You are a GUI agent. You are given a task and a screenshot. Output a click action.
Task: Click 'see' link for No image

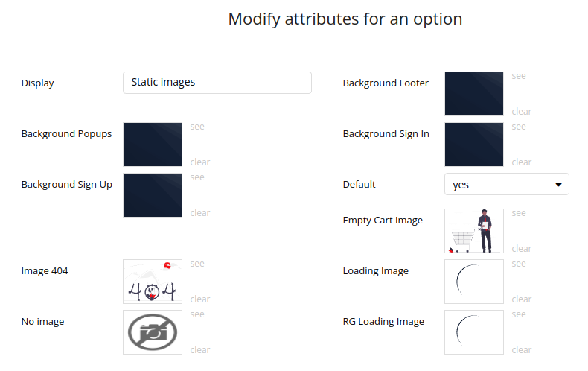(x=197, y=314)
